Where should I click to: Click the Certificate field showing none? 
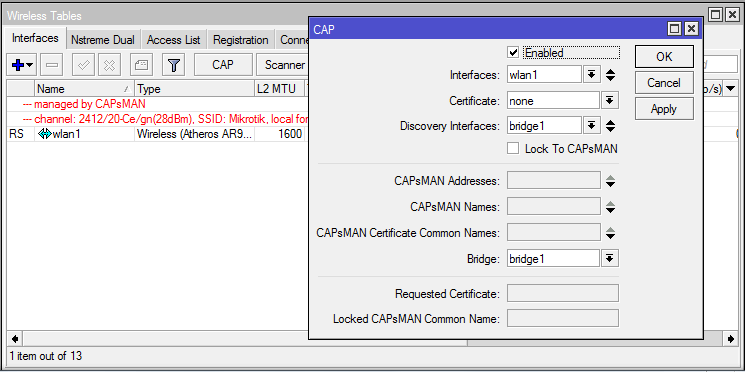pos(554,101)
